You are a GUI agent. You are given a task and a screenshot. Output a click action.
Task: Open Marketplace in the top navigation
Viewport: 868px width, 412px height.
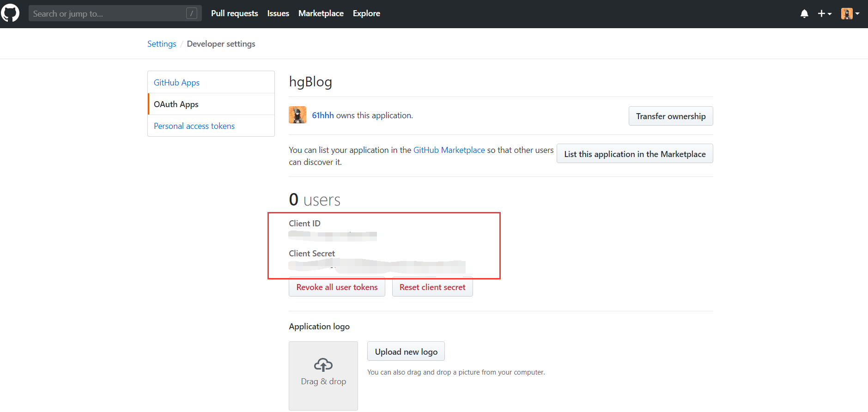(321, 13)
